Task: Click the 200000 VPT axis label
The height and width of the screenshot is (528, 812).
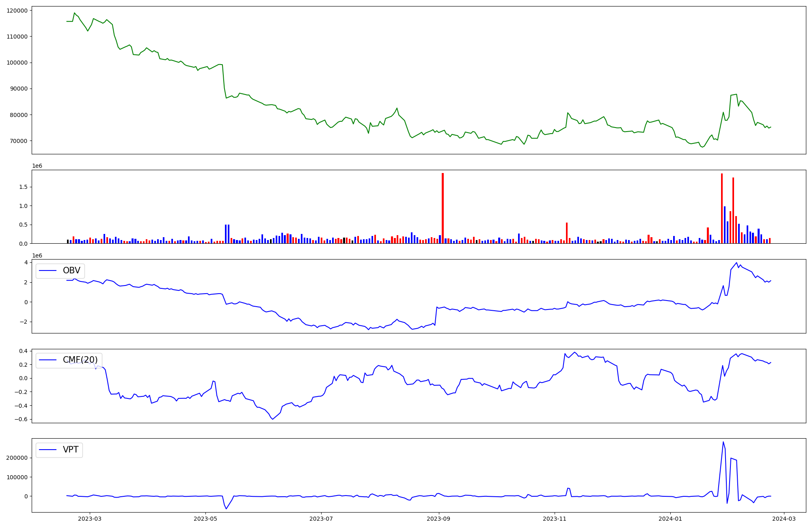Action: pos(17,458)
